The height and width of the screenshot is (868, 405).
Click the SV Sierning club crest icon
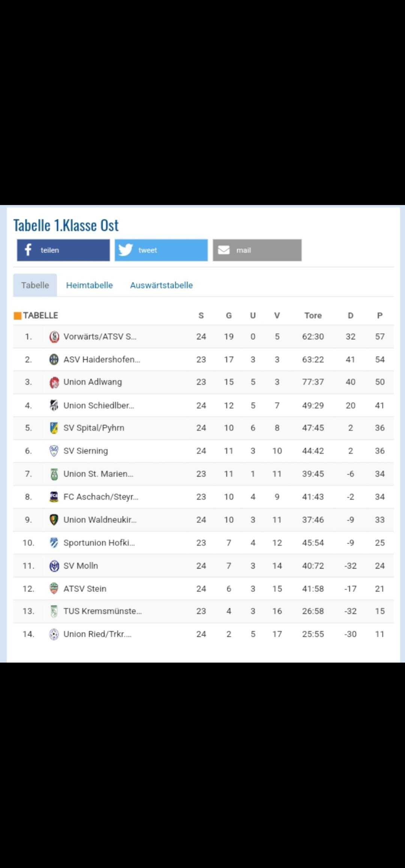tap(54, 451)
